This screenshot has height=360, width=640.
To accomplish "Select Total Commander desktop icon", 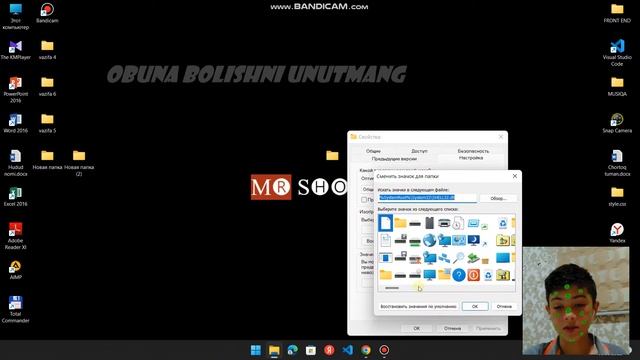I will [16, 309].
